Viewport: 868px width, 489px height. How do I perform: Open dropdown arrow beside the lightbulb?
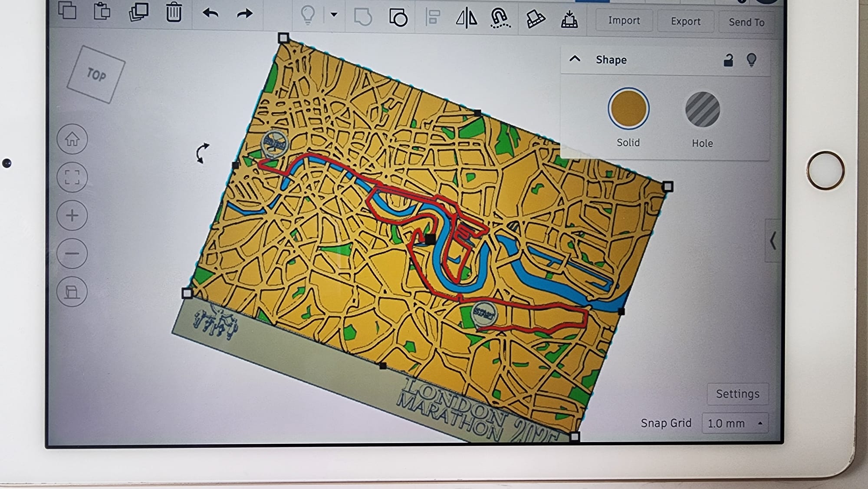334,14
